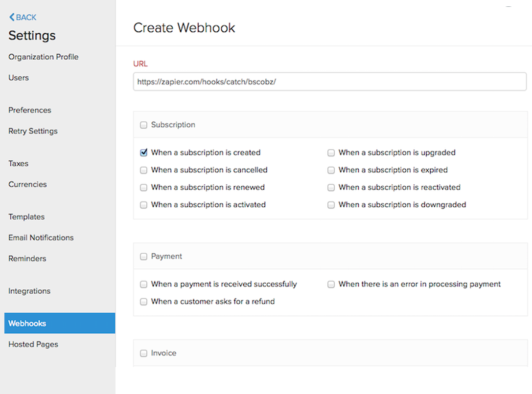Check 'When a payment is received successfully'
Viewport: 532px width, 394px height.
[x=143, y=284]
